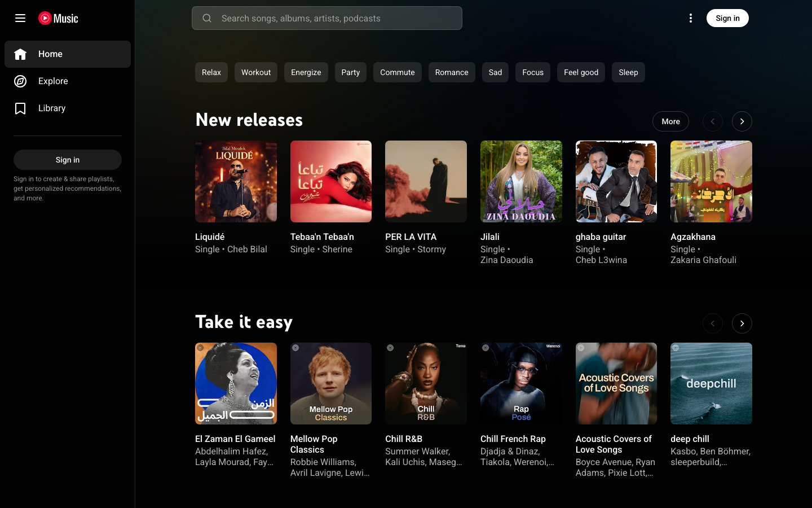Open More new releases
The image size is (812, 508).
tap(670, 121)
